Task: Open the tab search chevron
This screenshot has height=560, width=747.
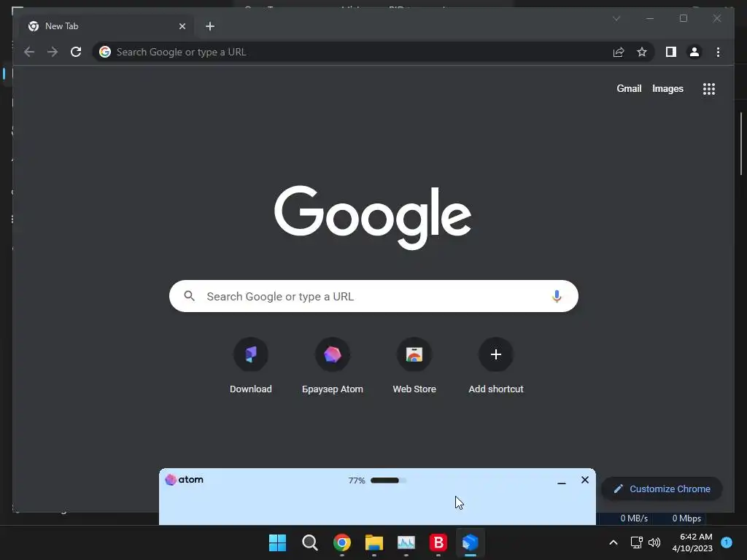Action: [616, 18]
